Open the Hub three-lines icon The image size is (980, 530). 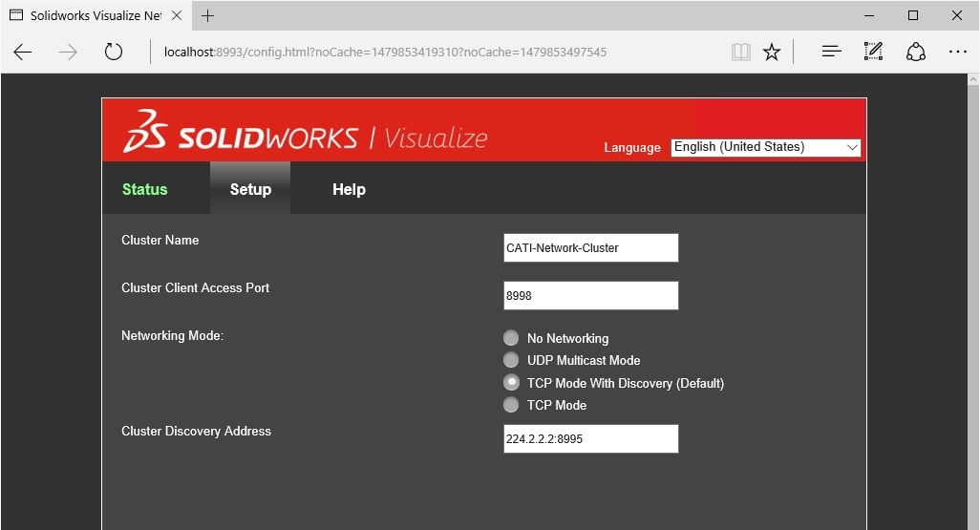tap(831, 52)
